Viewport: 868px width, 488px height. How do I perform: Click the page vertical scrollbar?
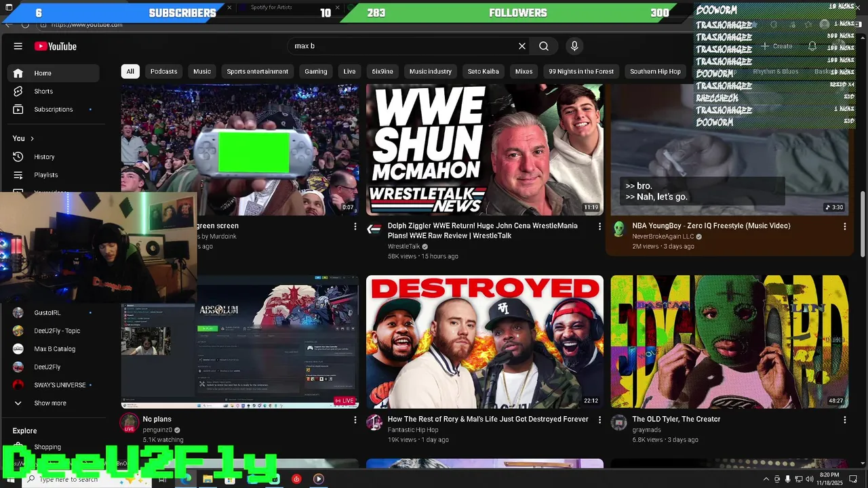[x=863, y=224]
